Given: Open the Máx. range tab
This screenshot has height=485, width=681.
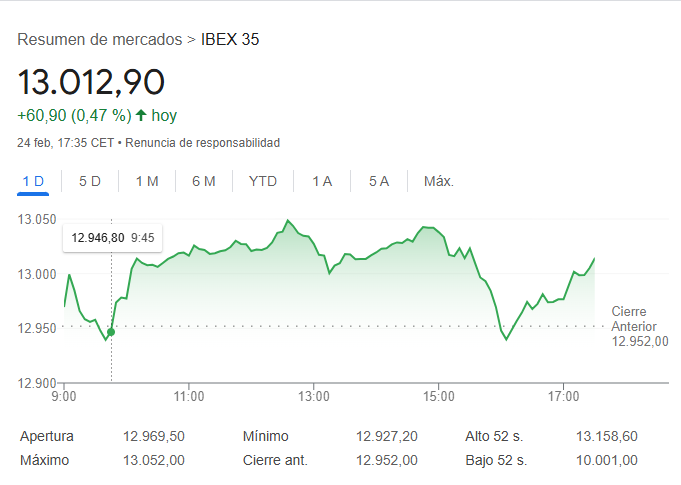Looking at the screenshot, I should tap(439, 181).
